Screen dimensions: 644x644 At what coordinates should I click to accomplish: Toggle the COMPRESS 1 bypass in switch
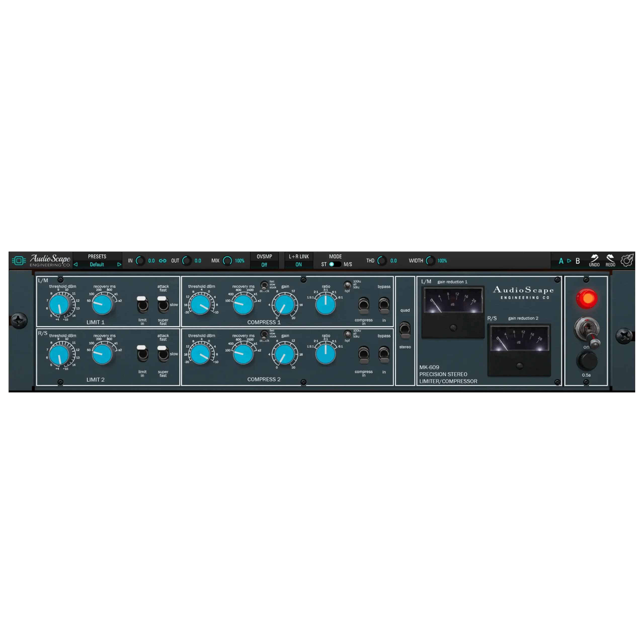(384, 305)
